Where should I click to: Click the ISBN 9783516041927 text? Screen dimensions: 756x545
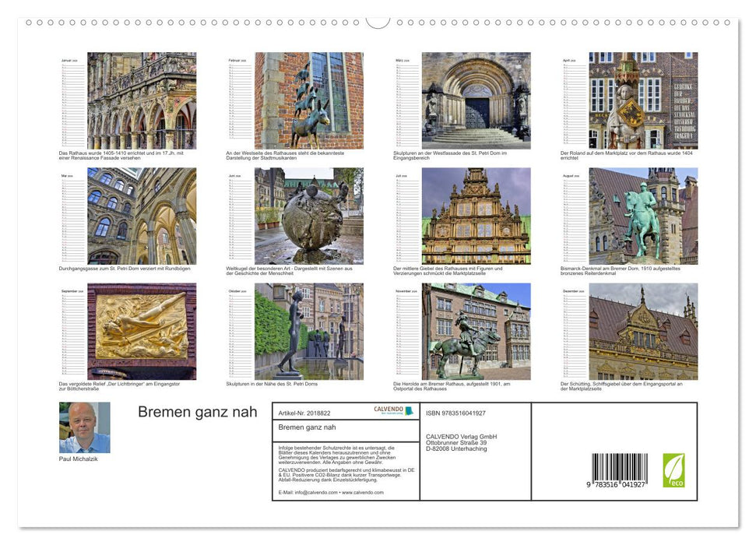[455, 413]
